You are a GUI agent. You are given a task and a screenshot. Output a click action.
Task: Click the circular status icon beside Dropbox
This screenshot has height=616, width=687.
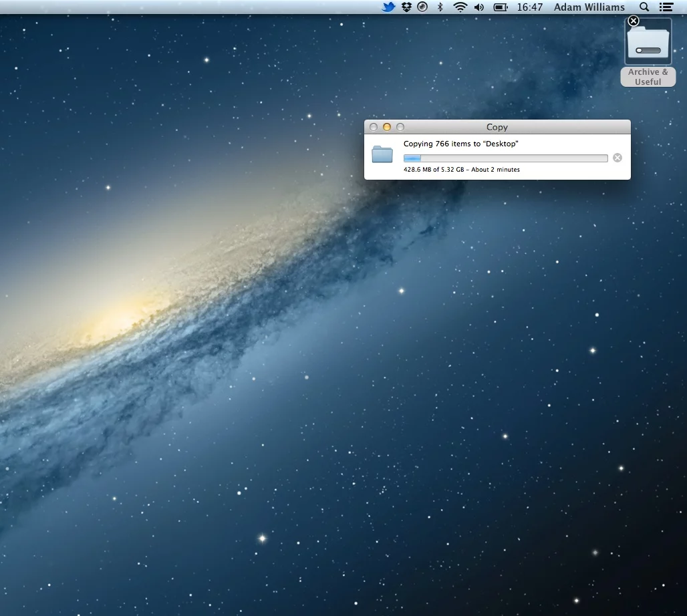pyautogui.click(x=422, y=7)
